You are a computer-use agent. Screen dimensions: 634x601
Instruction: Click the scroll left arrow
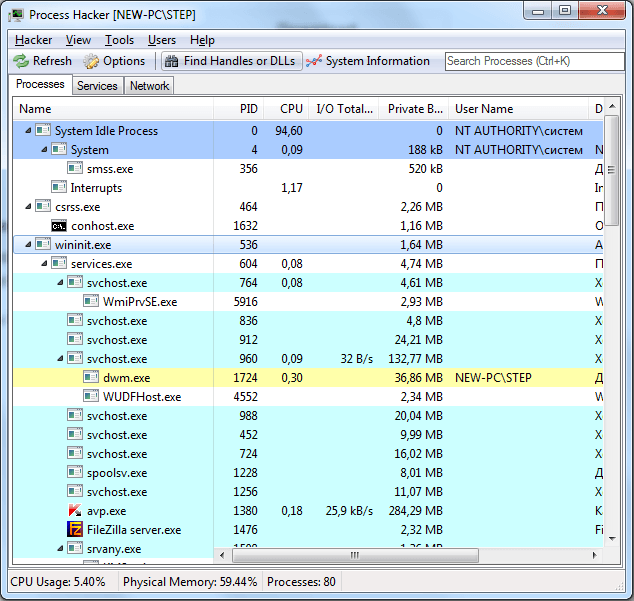222,555
